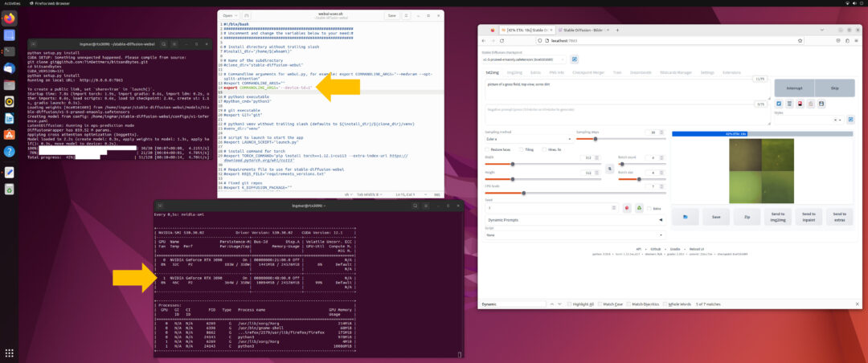Open the Help icon in the dock
The width and height of the screenshot is (868, 363).
pos(10,151)
